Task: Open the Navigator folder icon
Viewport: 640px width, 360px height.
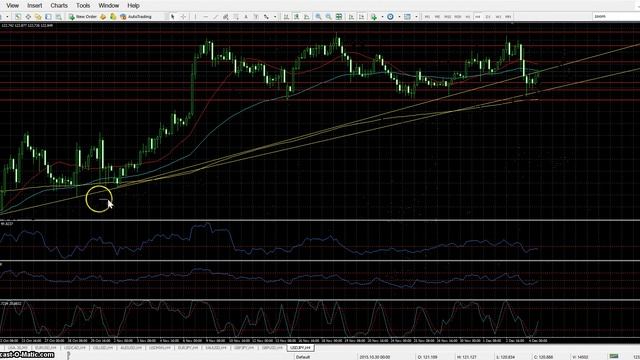Action: pyautogui.click(x=38, y=17)
